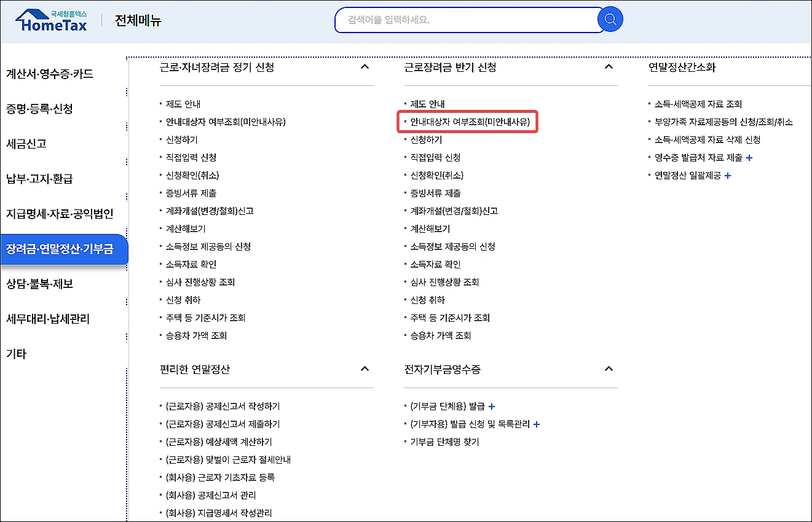Viewport: 812px width, 522px height.
Task: Click the HomeTax logo
Action: (x=51, y=20)
